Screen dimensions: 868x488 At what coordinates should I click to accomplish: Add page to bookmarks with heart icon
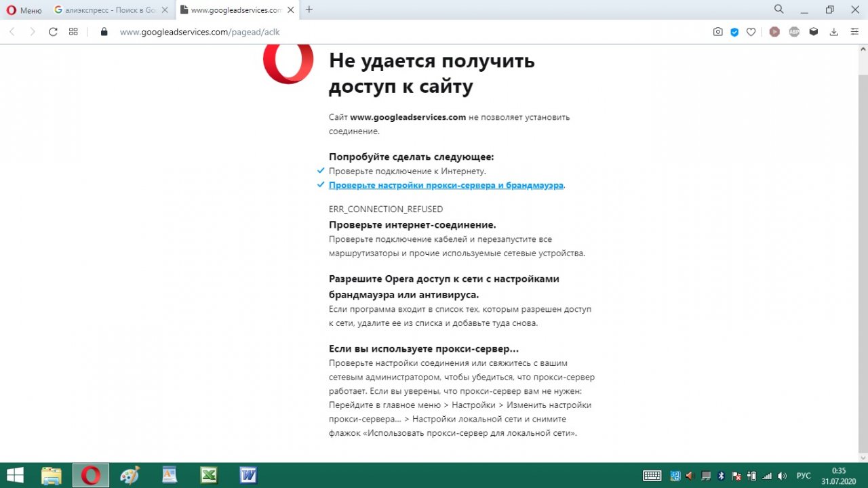click(x=751, y=32)
